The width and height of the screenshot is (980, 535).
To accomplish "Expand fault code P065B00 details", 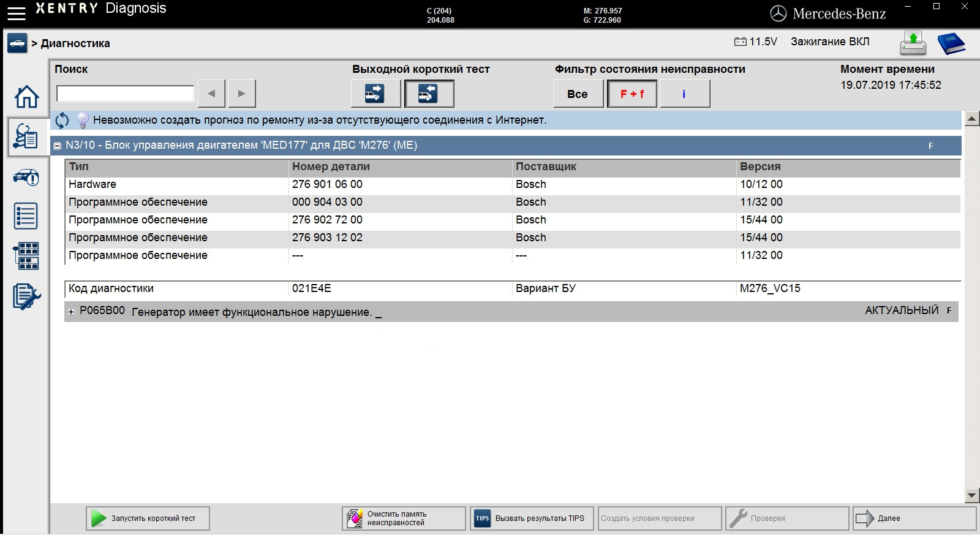I will tap(71, 312).
